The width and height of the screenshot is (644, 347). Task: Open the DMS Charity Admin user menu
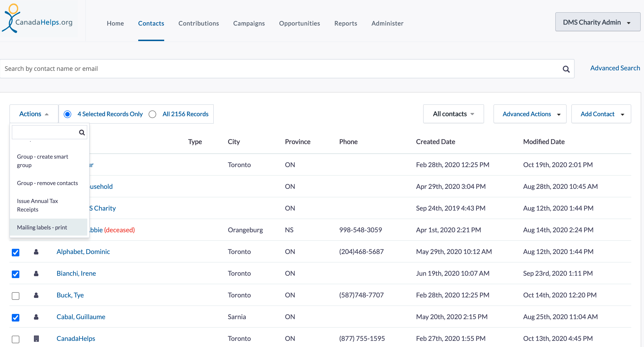tap(598, 22)
